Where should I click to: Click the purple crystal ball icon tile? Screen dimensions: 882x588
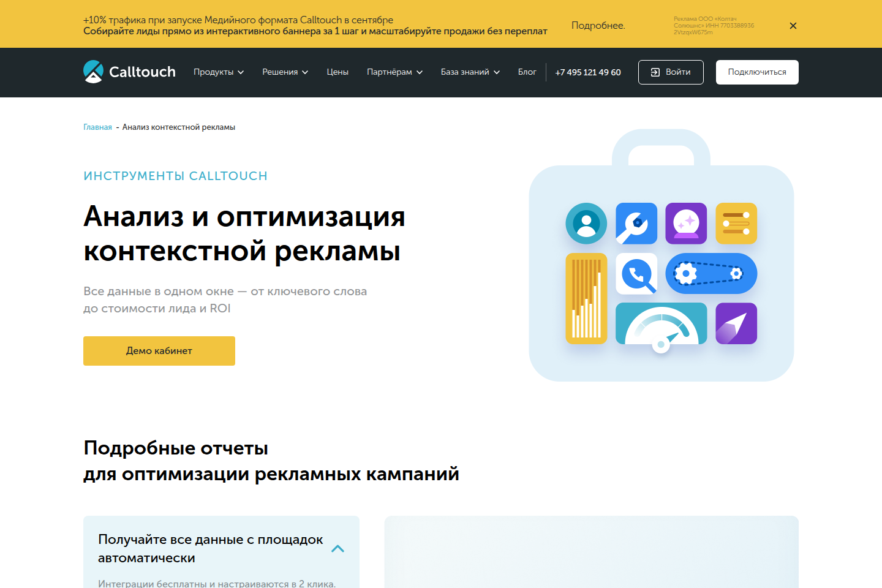tap(686, 224)
